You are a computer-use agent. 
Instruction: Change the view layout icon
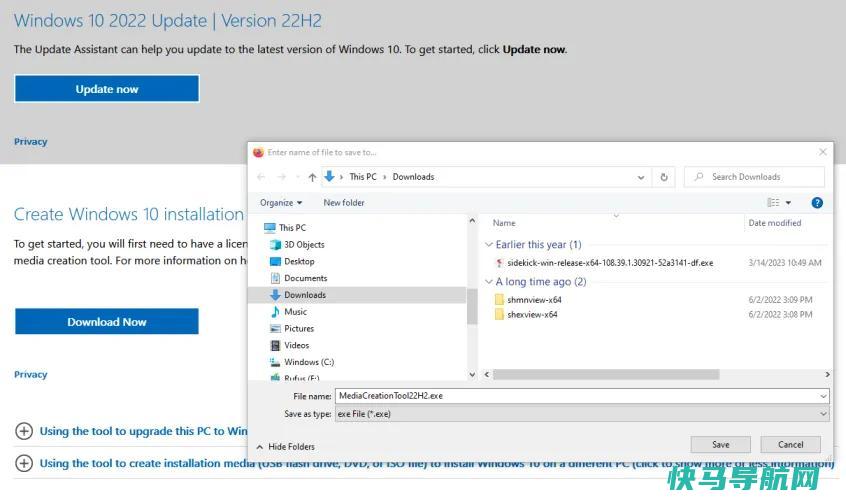tap(773, 203)
